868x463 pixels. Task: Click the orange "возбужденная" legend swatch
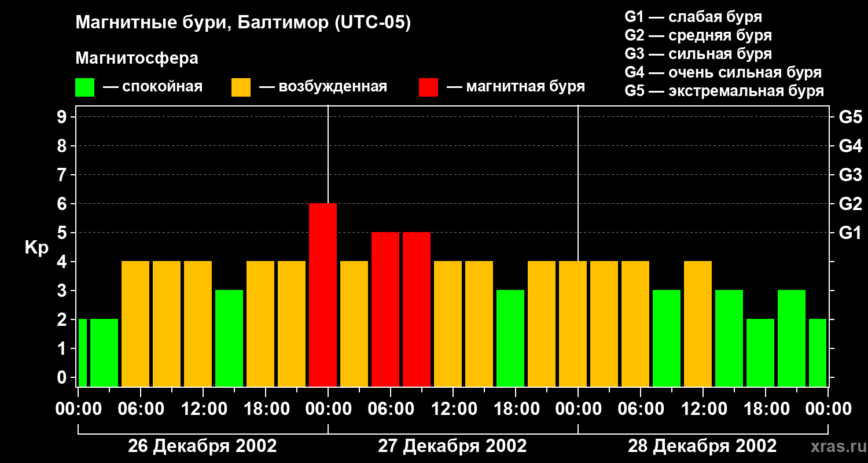[241, 87]
